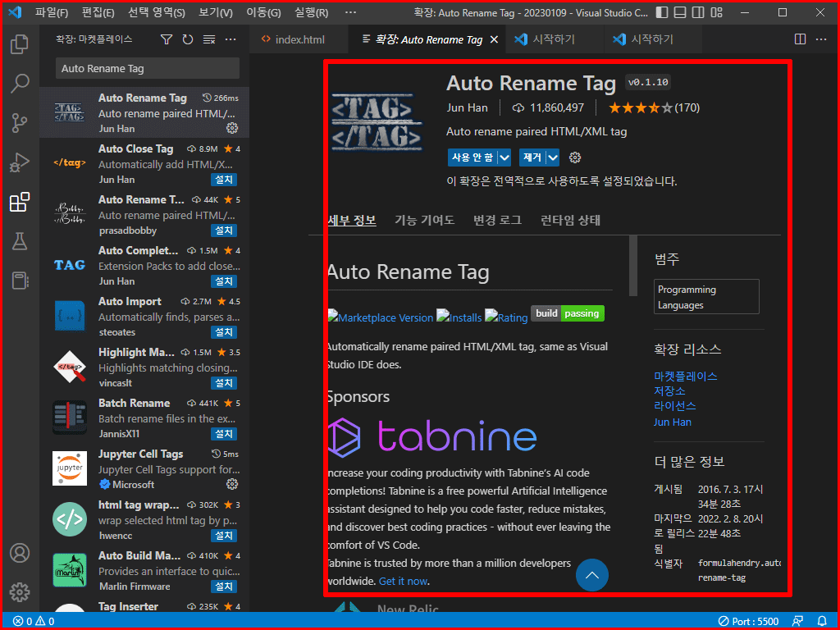Customize layout from title bar icon
This screenshot has height=630, width=840.
[715, 12]
